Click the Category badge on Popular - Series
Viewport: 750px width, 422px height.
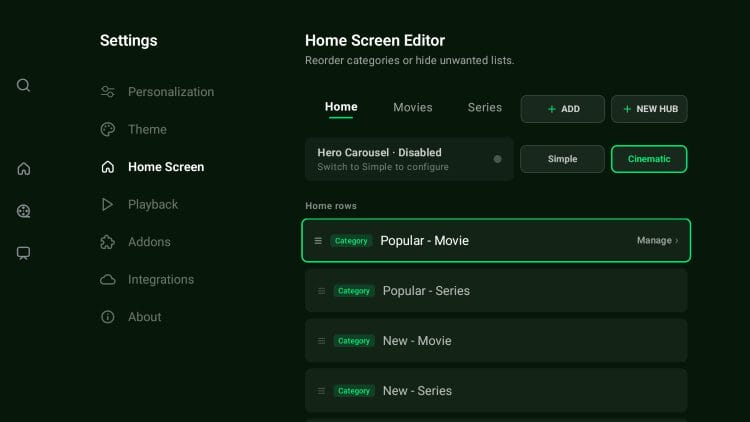354,291
